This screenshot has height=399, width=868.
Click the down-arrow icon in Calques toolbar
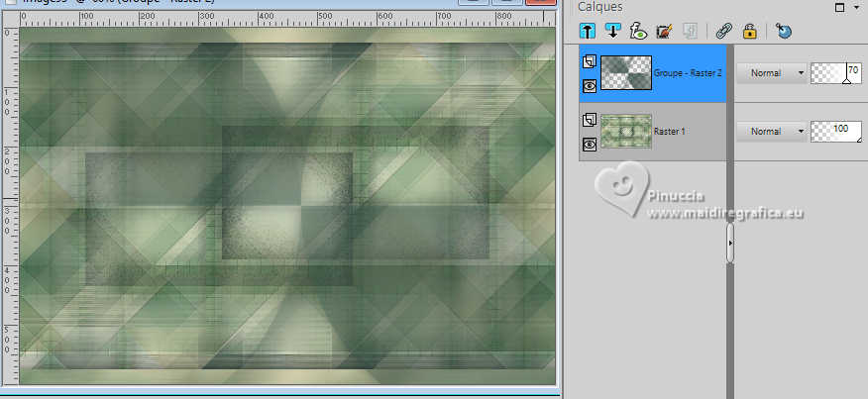(612, 31)
